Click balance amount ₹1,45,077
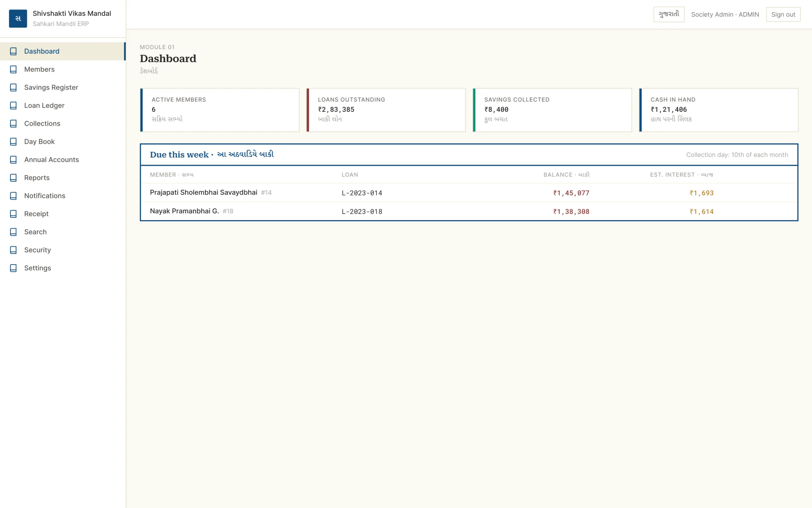This screenshot has height=508, width=812. [571, 193]
